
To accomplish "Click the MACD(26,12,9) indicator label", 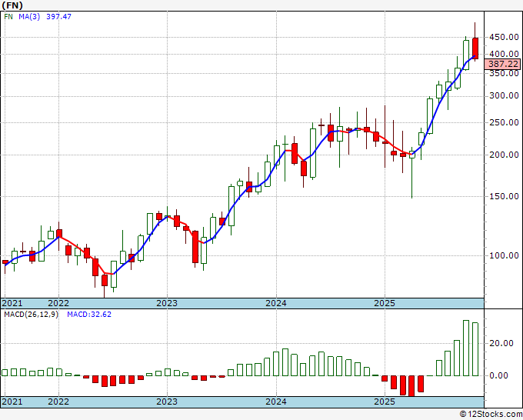I will coord(31,315).
